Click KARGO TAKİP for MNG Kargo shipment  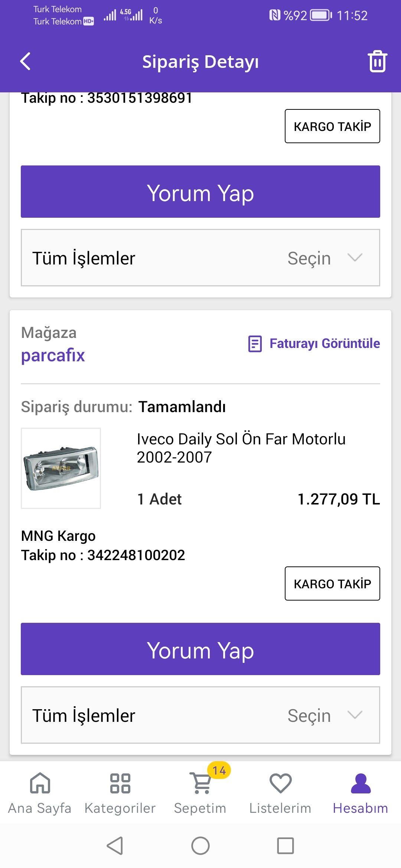[332, 583]
